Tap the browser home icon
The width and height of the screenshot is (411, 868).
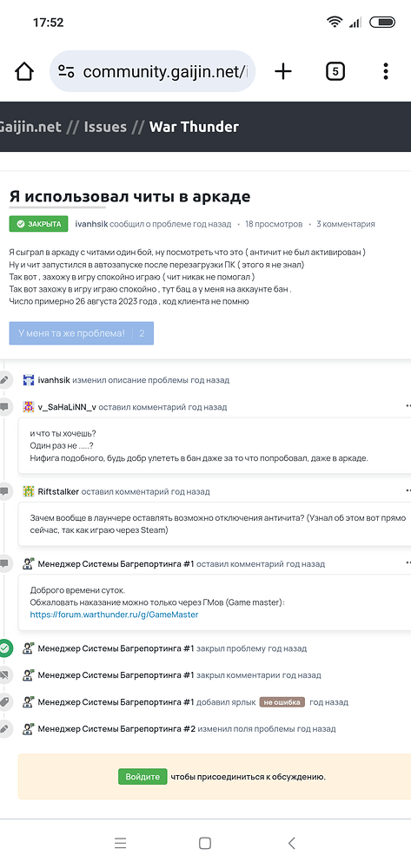pyautogui.click(x=24, y=71)
